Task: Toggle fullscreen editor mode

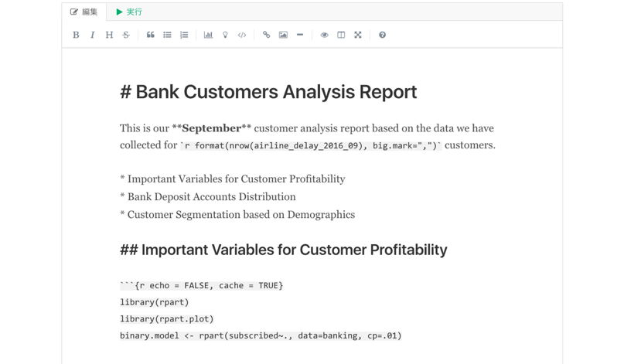Action: pos(358,35)
